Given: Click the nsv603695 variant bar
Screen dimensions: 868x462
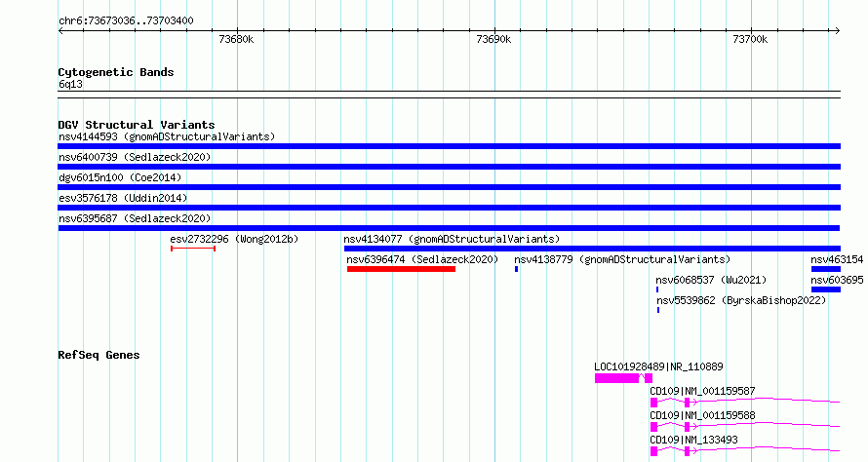Looking at the screenshot, I should (826, 289).
